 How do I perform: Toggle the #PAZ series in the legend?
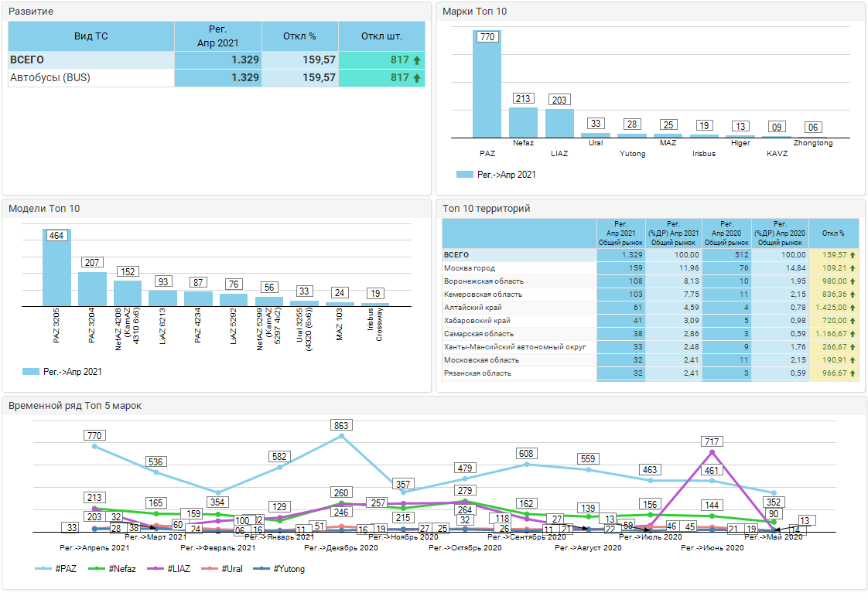coord(57,569)
